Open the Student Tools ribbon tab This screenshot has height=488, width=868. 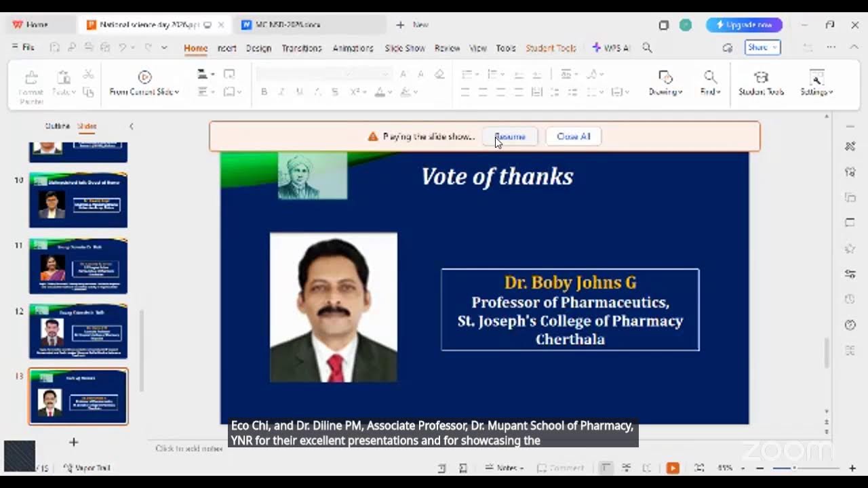tap(551, 48)
